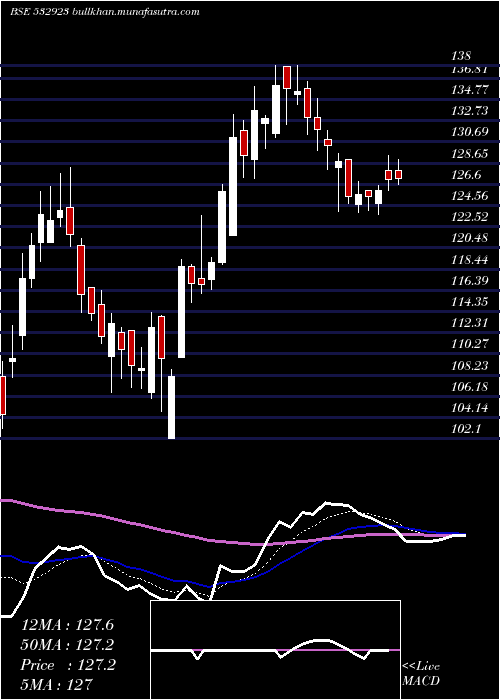
Task: Click the 50MA : 127.2 readout
Action: 68,645
